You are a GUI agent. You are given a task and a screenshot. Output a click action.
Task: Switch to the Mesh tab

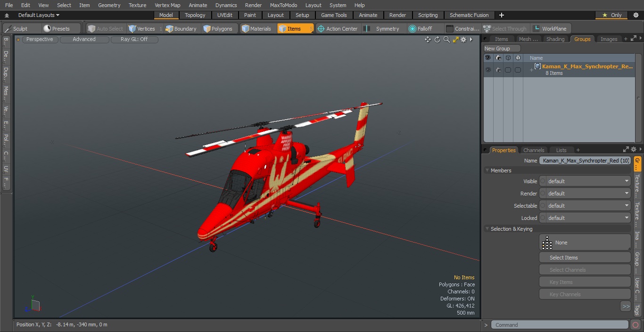pyautogui.click(x=528, y=39)
